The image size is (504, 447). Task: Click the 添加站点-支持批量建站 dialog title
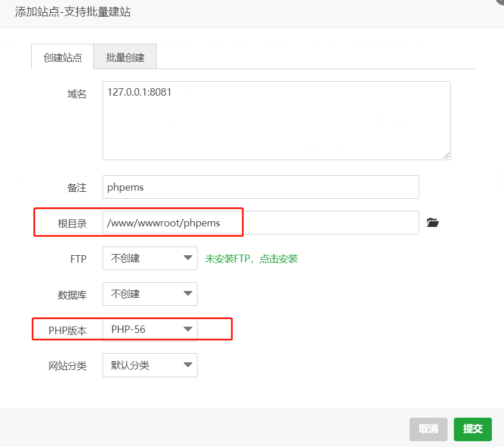[x=73, y=12]
